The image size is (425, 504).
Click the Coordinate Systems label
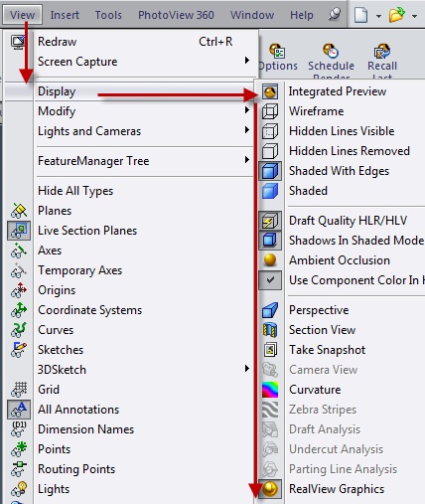[89, 310]
